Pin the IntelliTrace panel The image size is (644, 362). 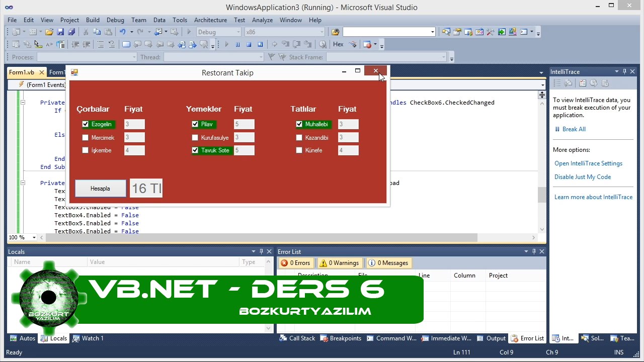pos(624,71)
